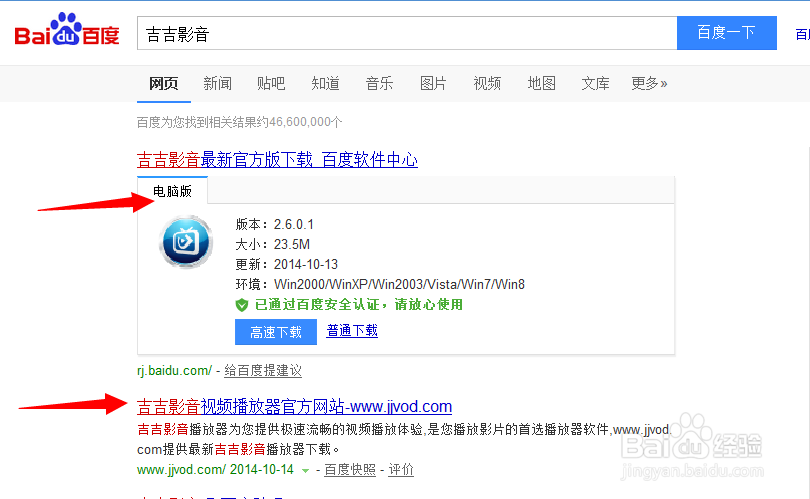Image resolution: width=810 pixels, height=499 pixels.
Task: Expand the 更多» menu
Action: pyautogui.click(x=649, y=83)
